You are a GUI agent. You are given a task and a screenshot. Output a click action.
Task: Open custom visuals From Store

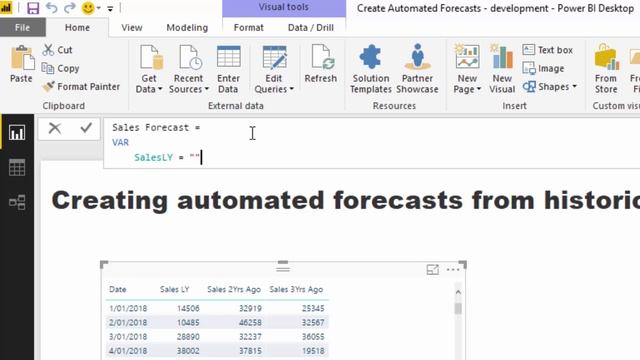pyautogui.click(x=606, y=69)
